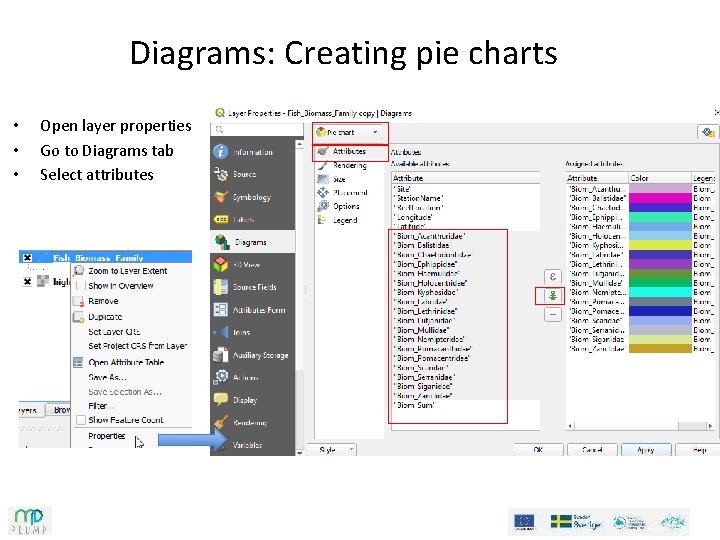Screen dimensions: 720x540
Task: Click the Color column header
Action: [659, 178]
